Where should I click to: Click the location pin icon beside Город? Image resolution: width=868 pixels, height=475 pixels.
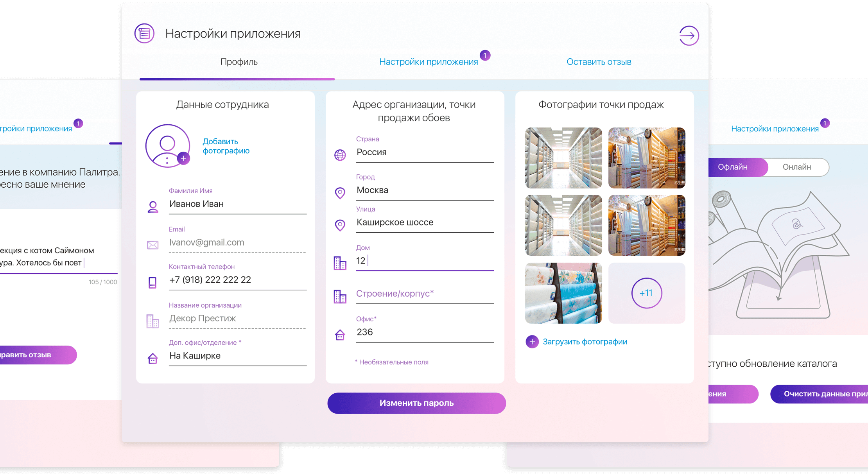coord(340,193)
